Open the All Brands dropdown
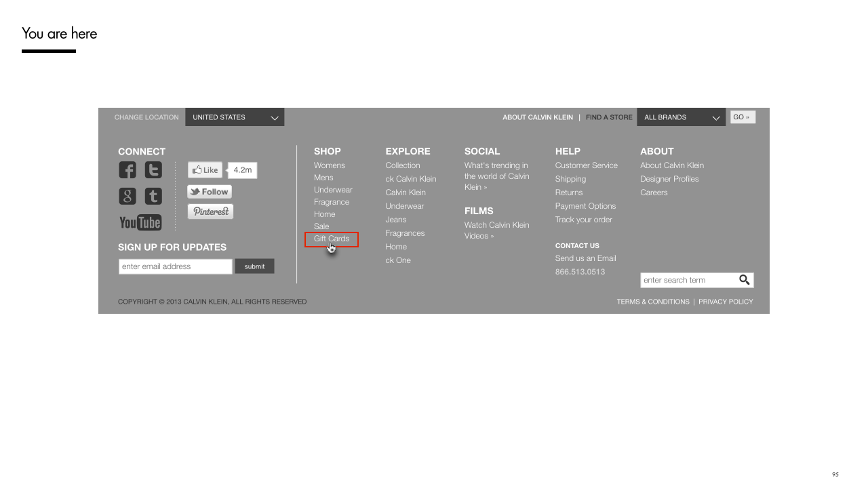 [x=681, y=117]
